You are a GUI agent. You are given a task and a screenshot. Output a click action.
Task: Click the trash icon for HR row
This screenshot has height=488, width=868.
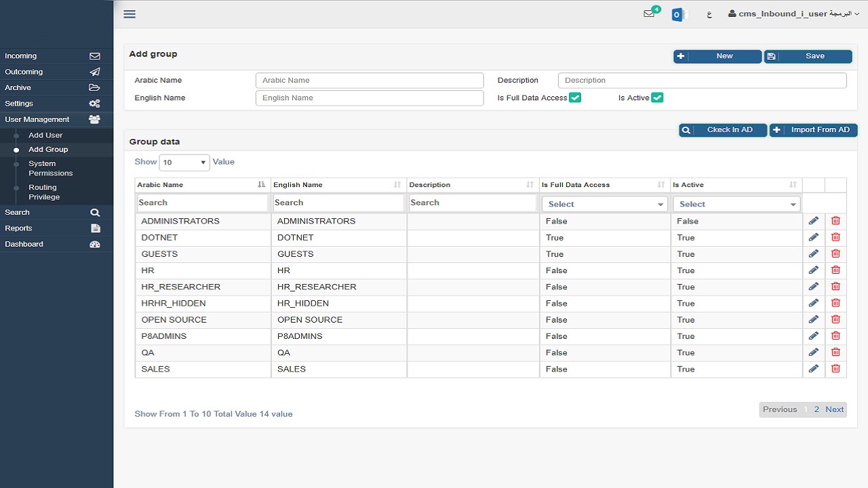(x=835, y=270)
